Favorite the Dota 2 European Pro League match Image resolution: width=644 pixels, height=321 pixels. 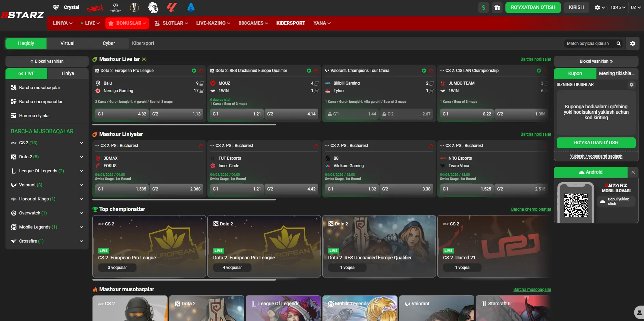point(201,71)
